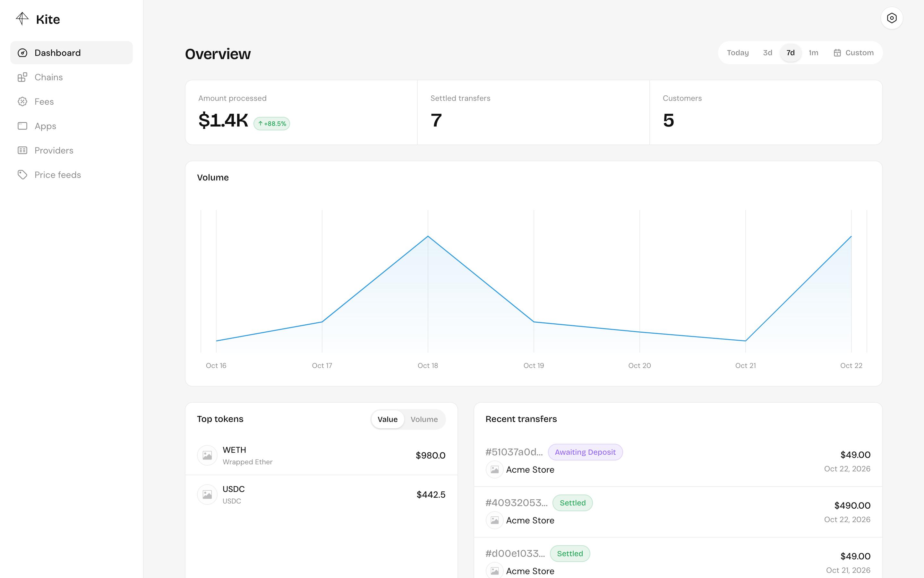Click the Dashboard gauge icon in sidebar
924x578 pixels.
click(x=22, y=53)
